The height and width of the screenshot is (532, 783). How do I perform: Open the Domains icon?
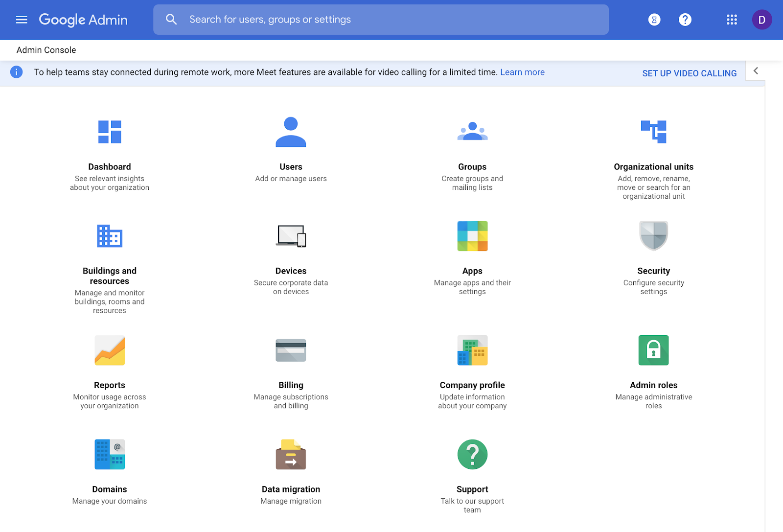(110, 454)
